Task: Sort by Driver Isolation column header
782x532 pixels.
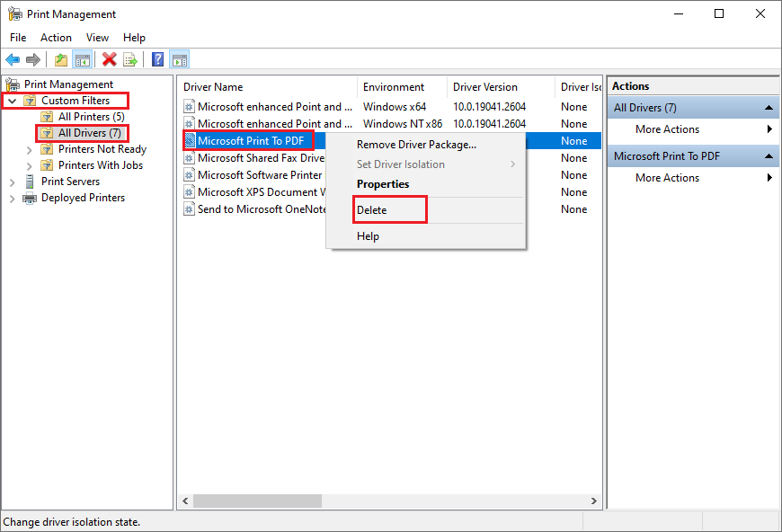Action: pyautogui.click(x=579, y=87)
